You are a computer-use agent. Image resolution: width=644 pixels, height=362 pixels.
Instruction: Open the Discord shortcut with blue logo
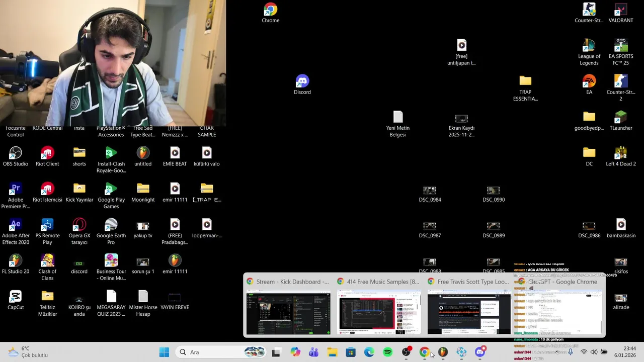pyautogui.click(x=302, y=85)
